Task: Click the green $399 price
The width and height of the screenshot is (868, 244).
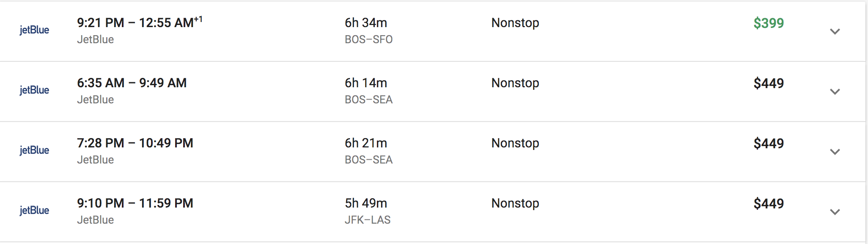Action: point(769,23)
